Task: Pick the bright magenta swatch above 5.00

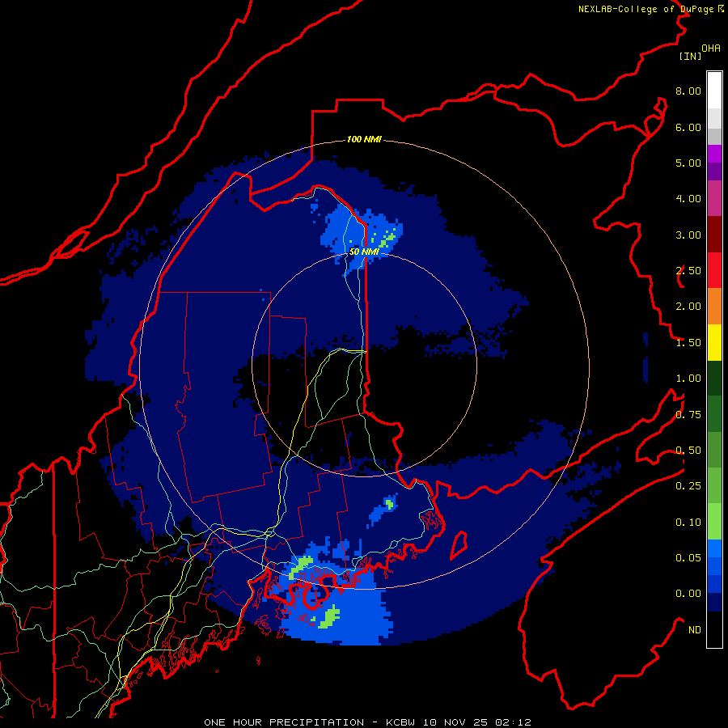Action: click(x=714, y=154)
